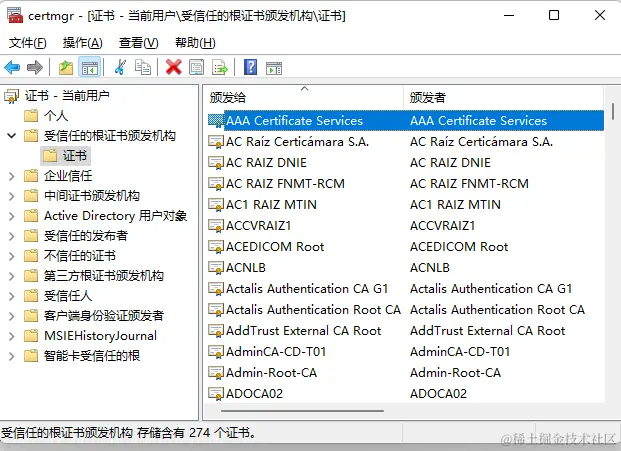Viewport: 621px width, 451px height.
Task: Expand the 受信任的发布者 tree node
Action: 11,236
